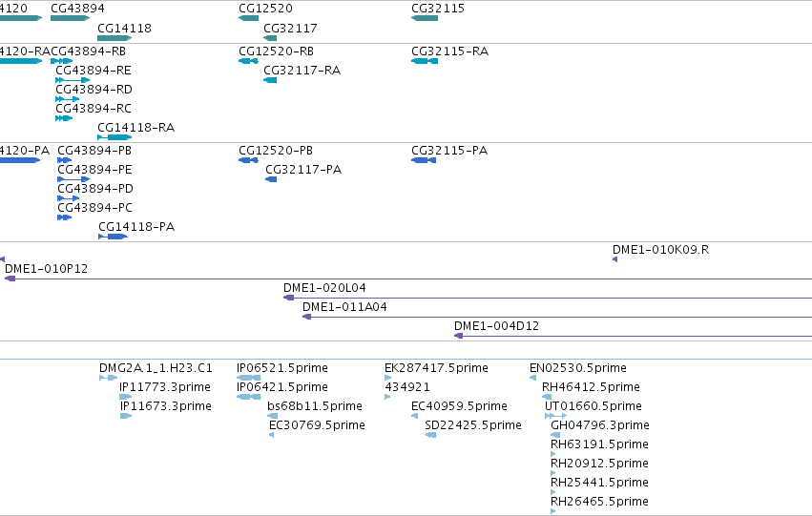Screen dimensions: 812x516
Task: Select transcript CG12520-RB
Action: (249, 61)
